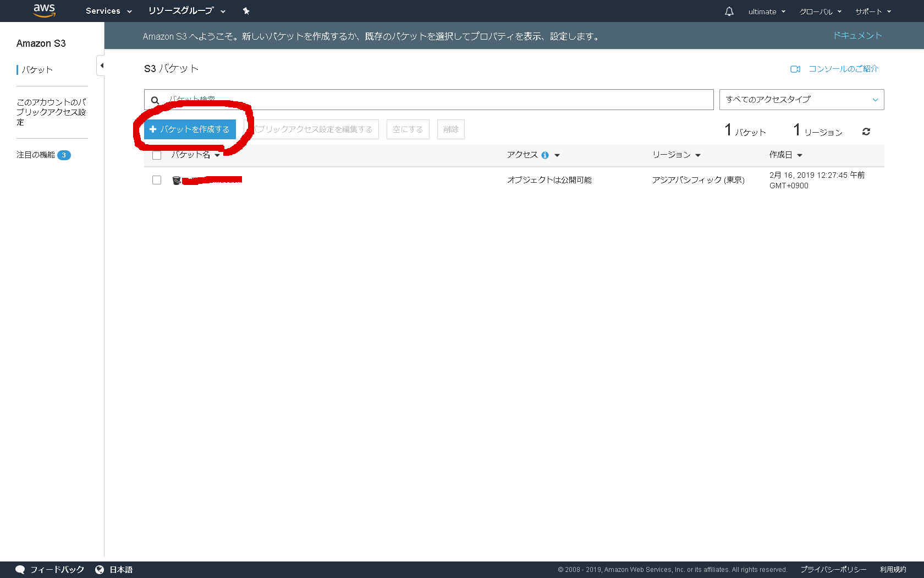Click the bucket icon in the listed row
924x578 pixels.
pos(177,180)
